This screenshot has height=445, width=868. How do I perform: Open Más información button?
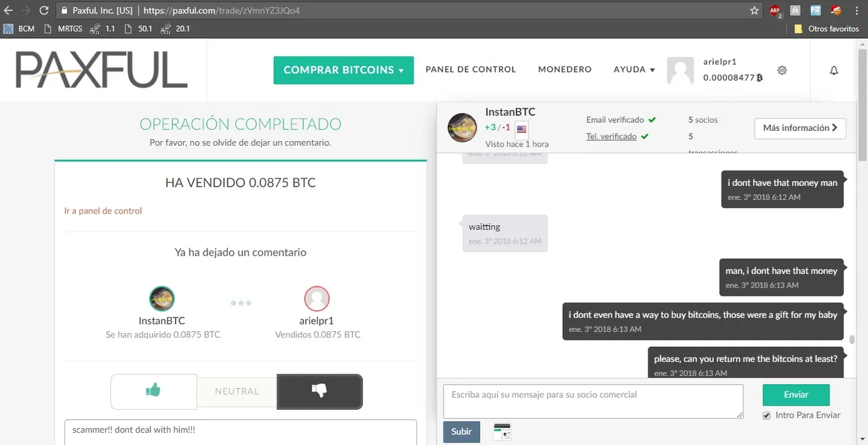point(800,128)
